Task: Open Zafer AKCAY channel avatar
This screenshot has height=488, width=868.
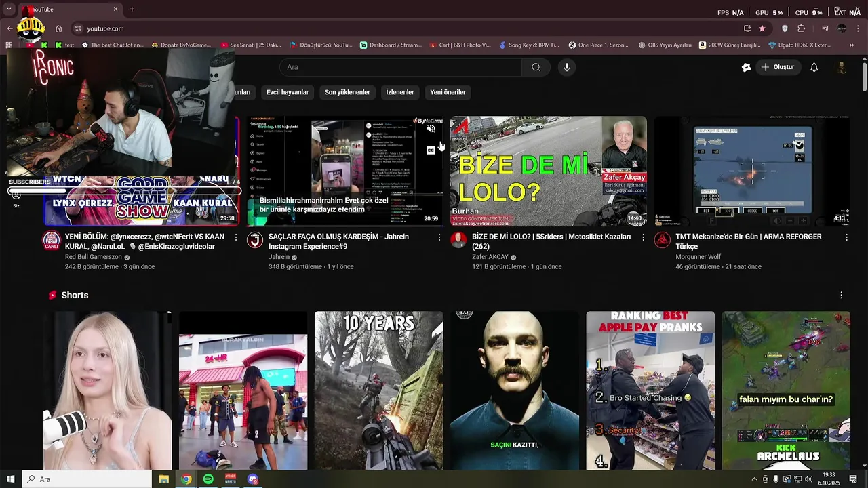Action: pos(458,240)
